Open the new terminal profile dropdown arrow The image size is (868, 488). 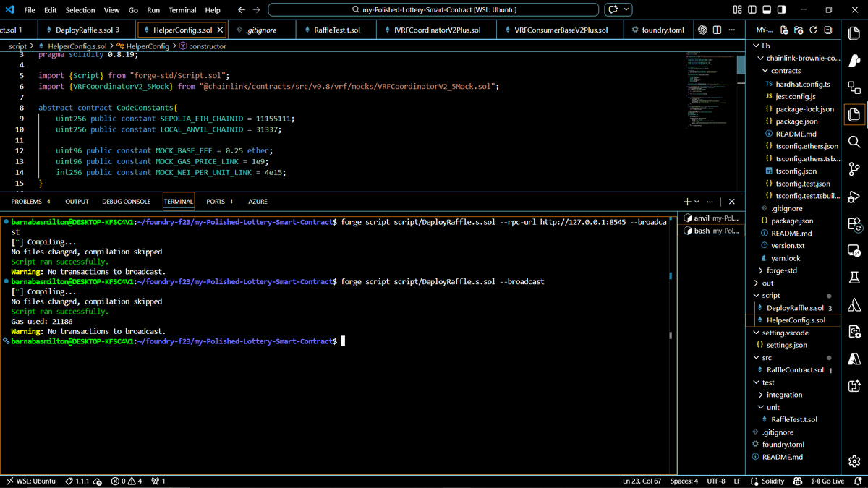697,202
